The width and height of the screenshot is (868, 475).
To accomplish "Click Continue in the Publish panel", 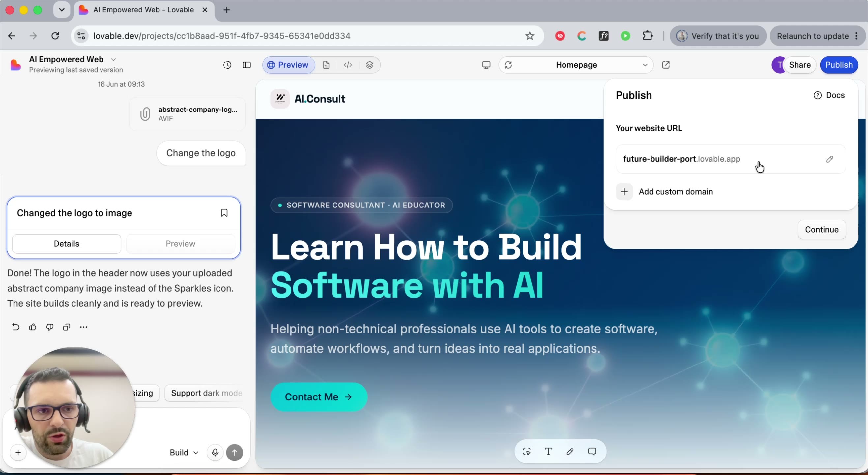I will (822, 229).
